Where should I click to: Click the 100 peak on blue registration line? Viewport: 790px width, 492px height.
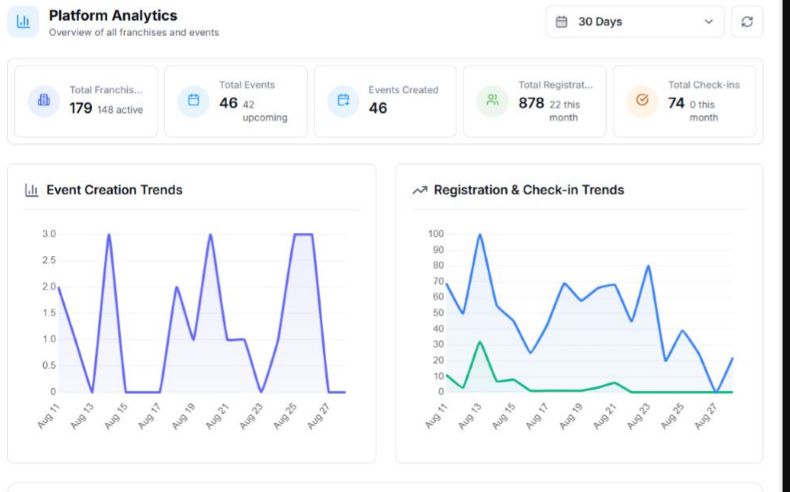tap(480, 234)
